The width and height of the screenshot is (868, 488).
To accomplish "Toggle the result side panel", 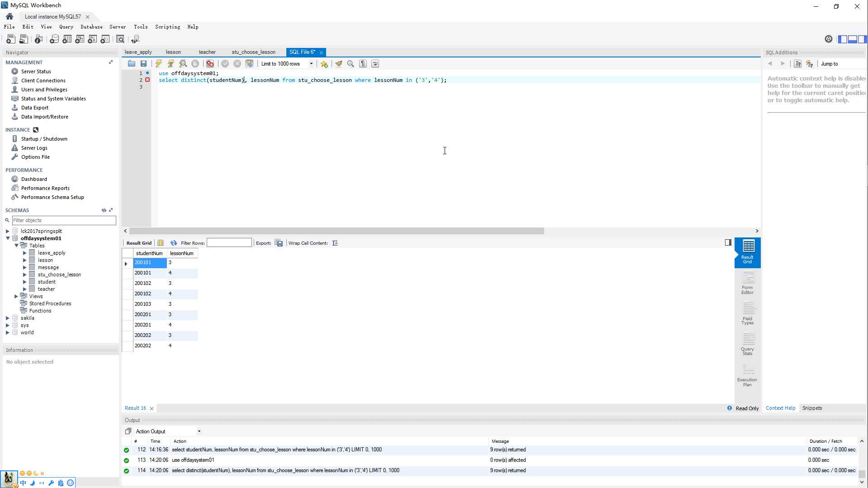I will (x=728, y=242).
